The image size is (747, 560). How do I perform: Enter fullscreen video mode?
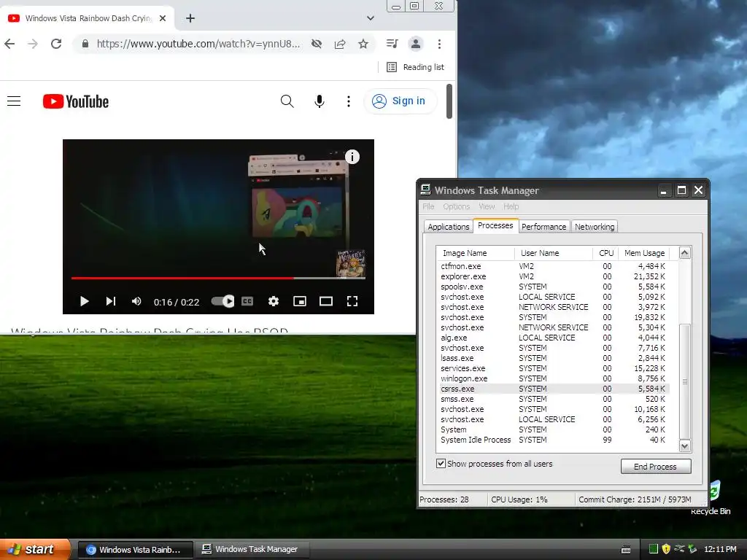(x=352, y=301)
